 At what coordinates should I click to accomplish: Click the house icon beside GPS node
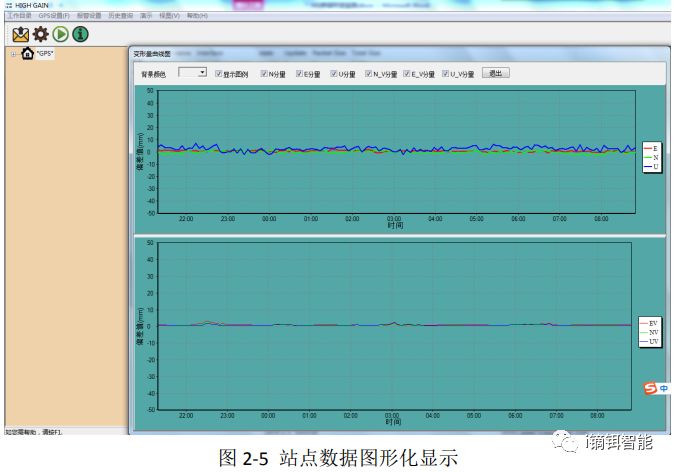coord(27,53)
